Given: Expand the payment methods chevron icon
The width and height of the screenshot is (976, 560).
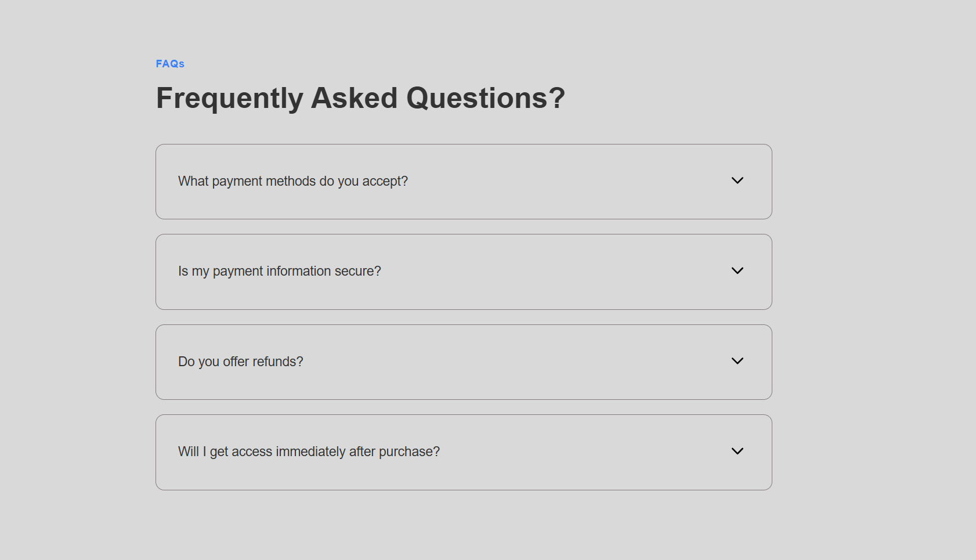Looking at the screenshot, I should (738, 181).
